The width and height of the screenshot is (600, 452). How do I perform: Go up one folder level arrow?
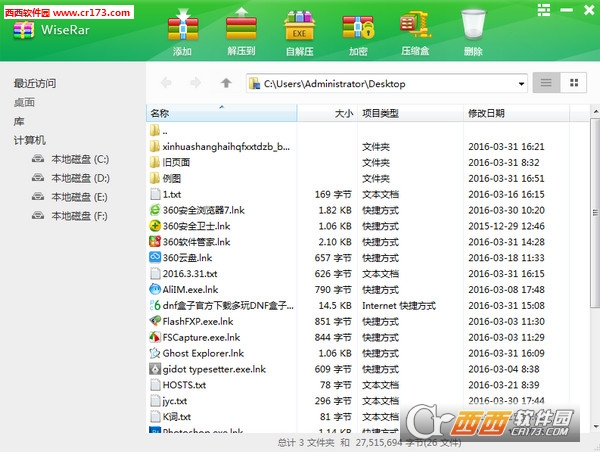[x=226, y=83]
